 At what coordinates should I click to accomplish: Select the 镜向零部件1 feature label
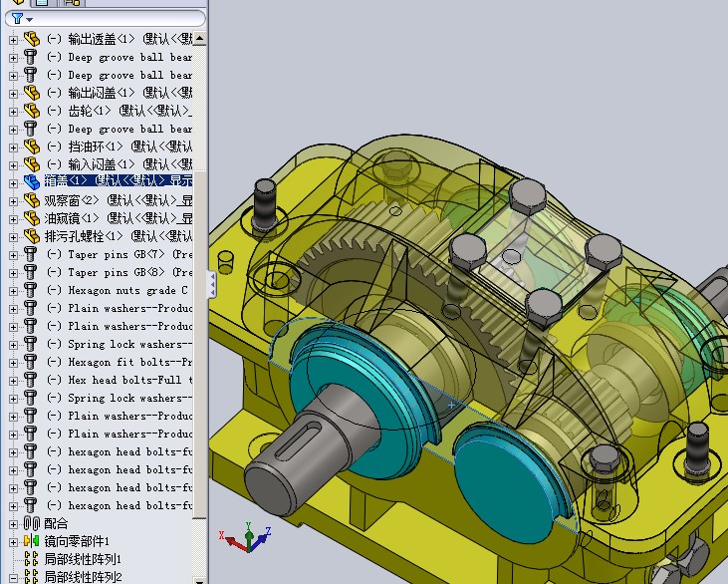tap(77, 541)
